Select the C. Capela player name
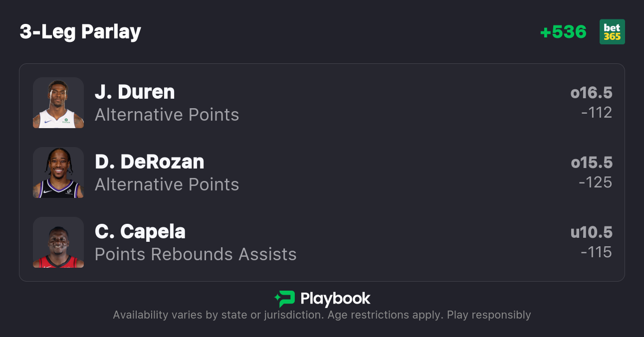The image size is (644, 337). [140, 232]
